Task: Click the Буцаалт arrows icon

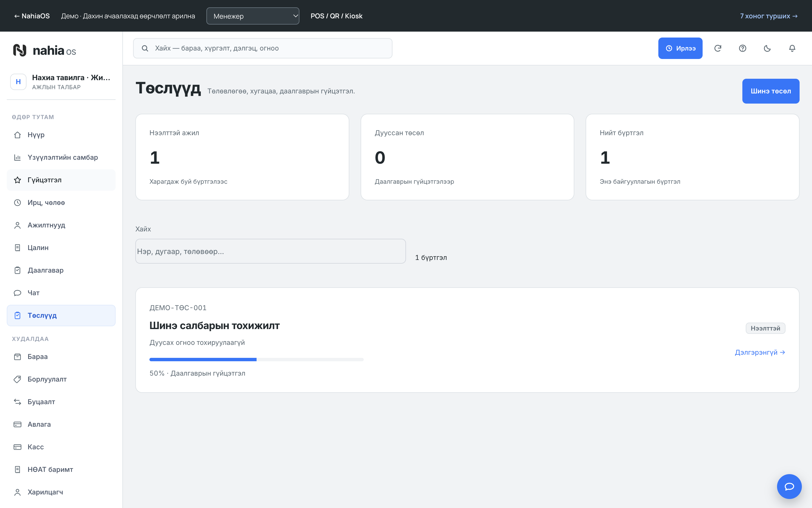Action: pos(17,402)
